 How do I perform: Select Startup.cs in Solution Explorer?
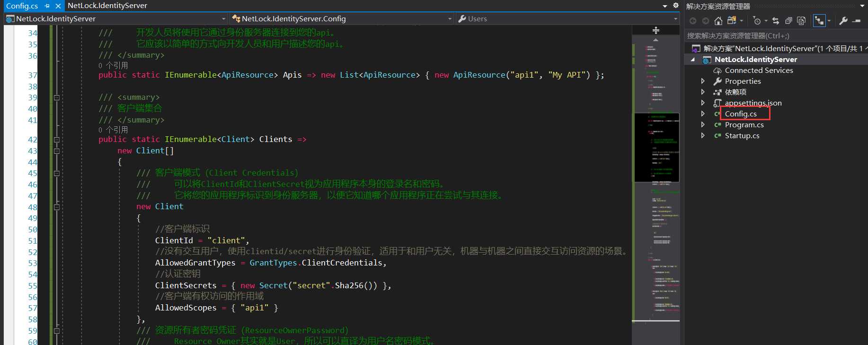742,136
